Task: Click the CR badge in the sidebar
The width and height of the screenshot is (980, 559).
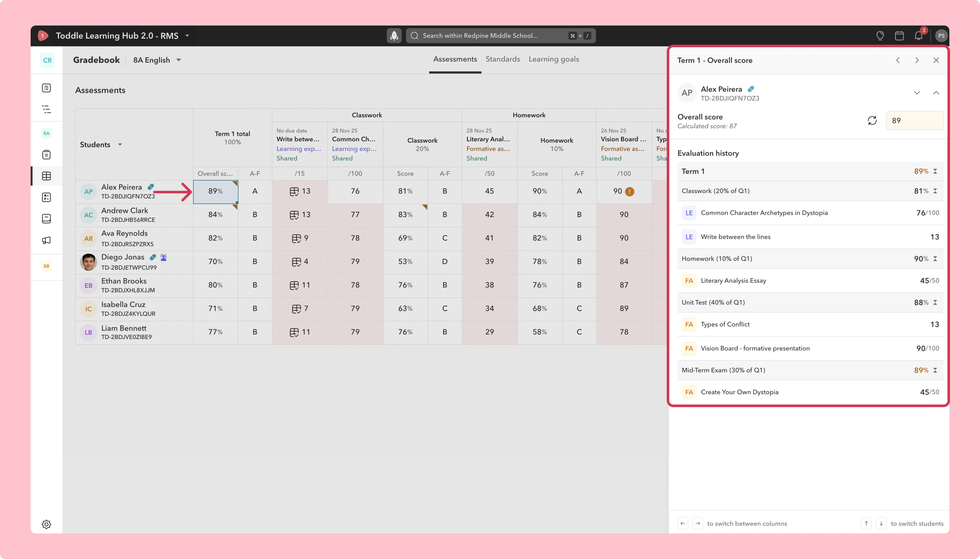Action: click(47, 60)
